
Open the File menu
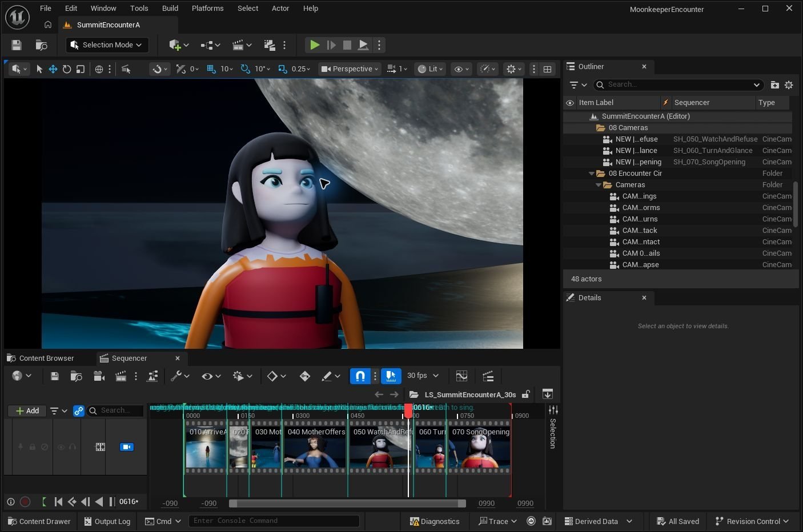(x=46, y=9)
